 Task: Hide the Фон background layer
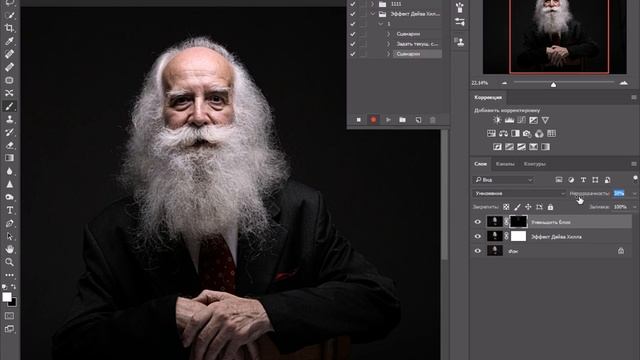478,251
